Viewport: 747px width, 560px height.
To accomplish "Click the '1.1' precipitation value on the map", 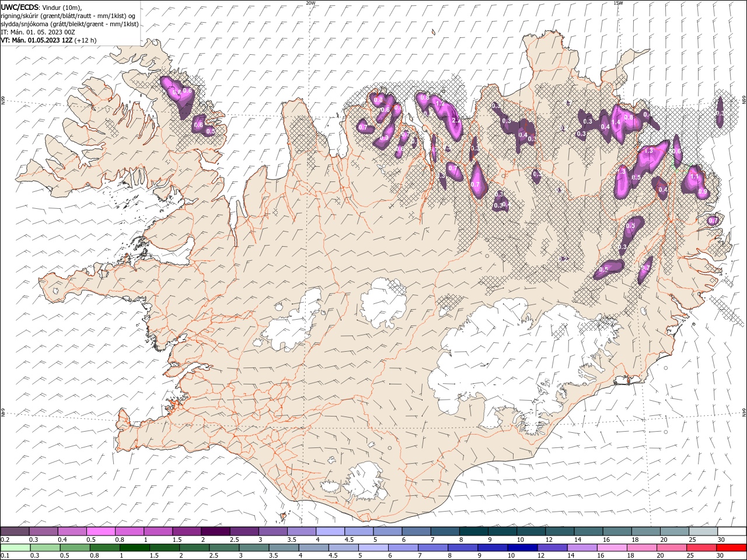I will [694, 176].
